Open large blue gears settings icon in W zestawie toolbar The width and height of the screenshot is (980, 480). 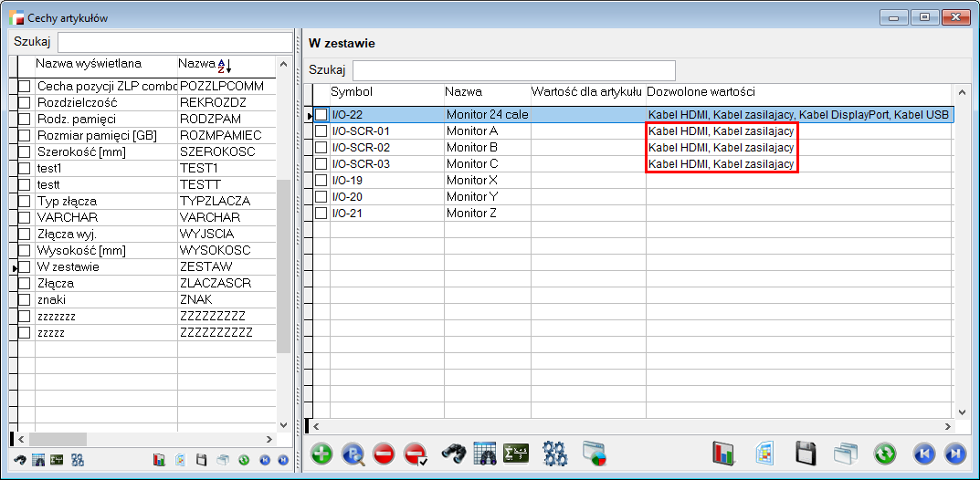click(554, 453)
